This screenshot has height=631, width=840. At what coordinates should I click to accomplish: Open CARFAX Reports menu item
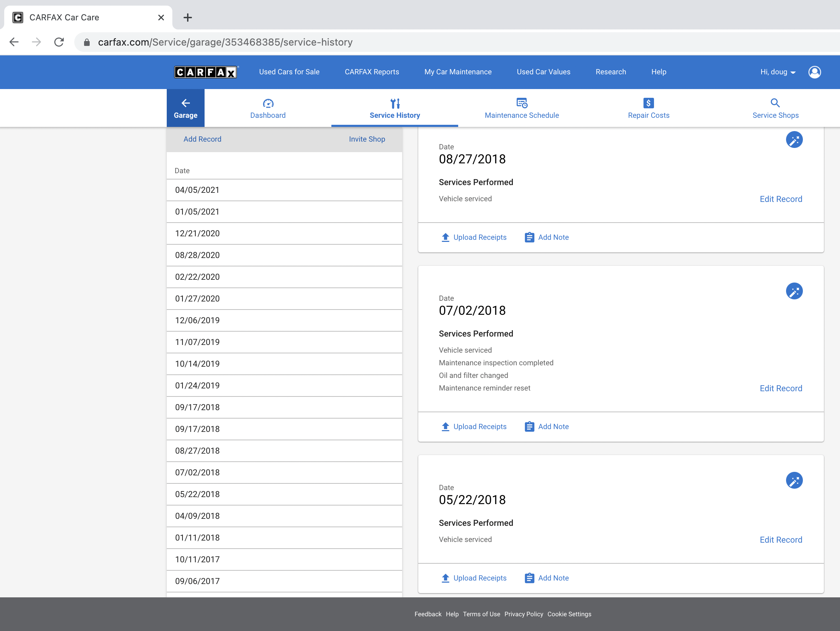point(372,72)
